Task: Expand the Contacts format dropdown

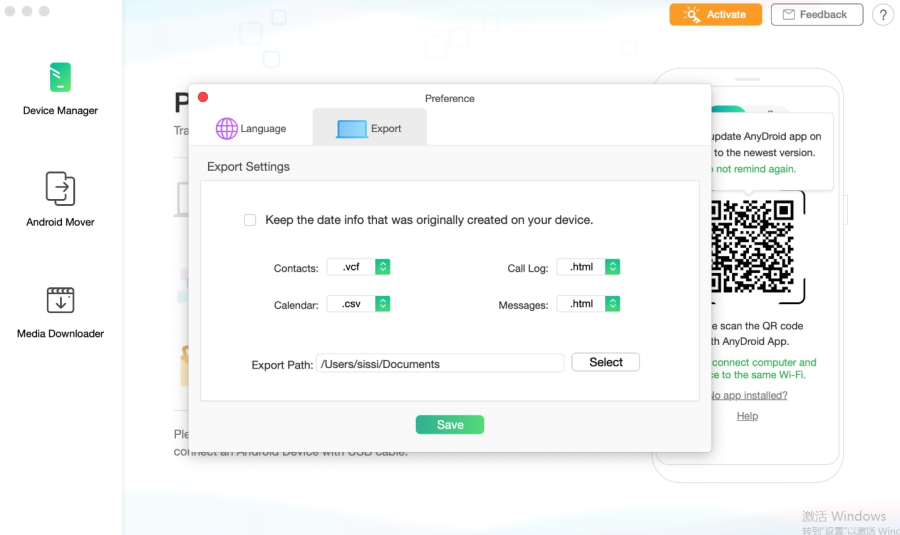Action: point(382,267)
